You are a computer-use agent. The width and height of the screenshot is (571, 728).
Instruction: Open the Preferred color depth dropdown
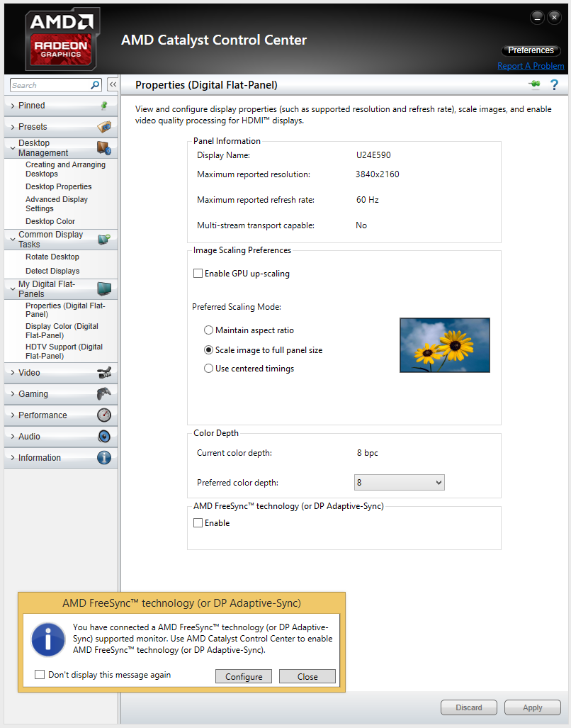pyautogui.click(x=399, y=482)
